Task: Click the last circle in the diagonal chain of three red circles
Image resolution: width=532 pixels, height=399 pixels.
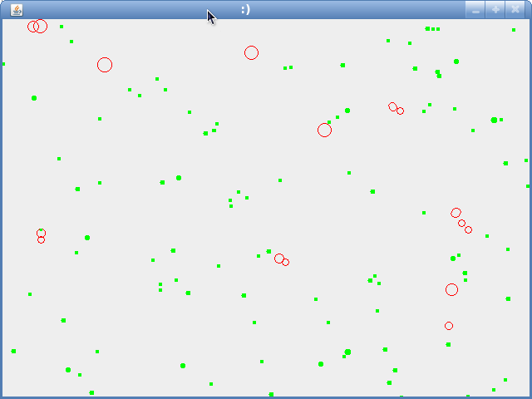Action: coord(468,229)
